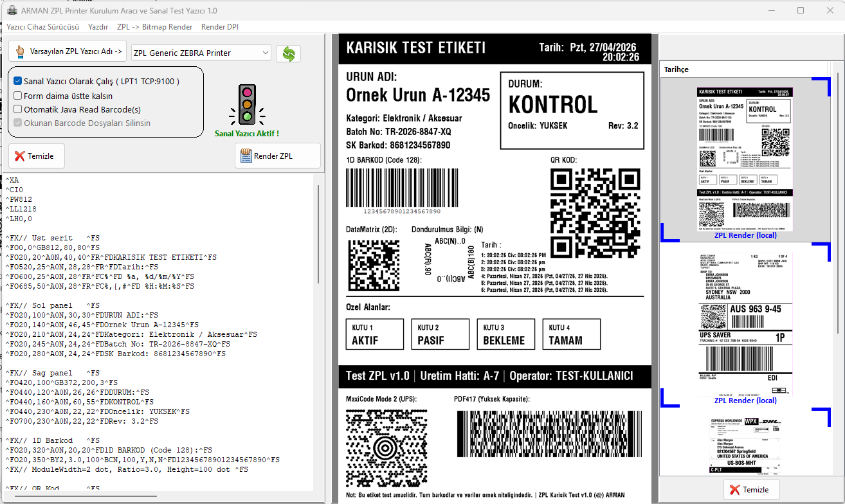Click the Varsayılan ZPL Yazıcı Adı button
Screen dimensions: 845x504
click(68, 51)
